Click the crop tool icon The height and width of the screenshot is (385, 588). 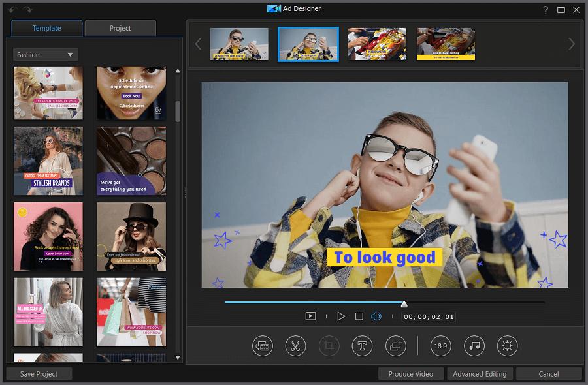[x=329, y=346]
